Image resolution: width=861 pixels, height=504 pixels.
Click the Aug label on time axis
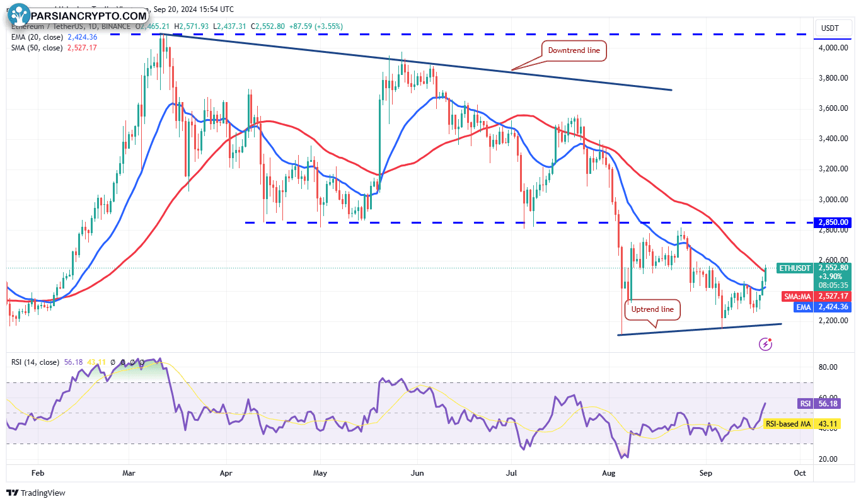pyautogui.click(x=608, y=472)
